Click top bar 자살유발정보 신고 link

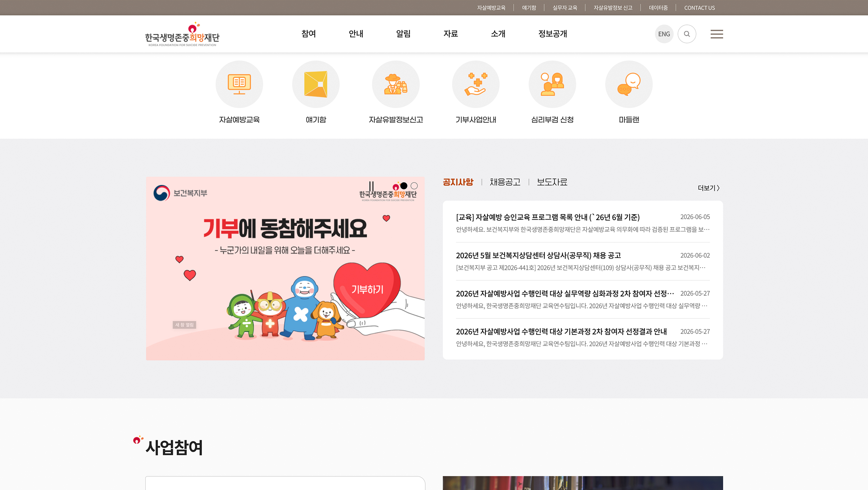613,8
